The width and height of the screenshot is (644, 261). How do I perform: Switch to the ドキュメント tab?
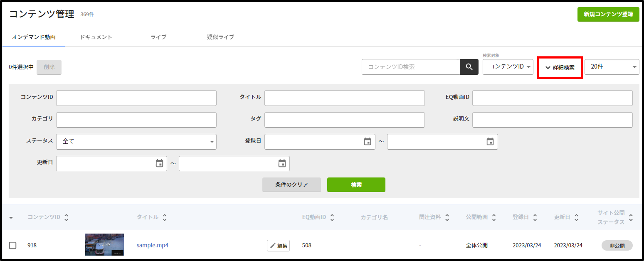coord(96,37)
